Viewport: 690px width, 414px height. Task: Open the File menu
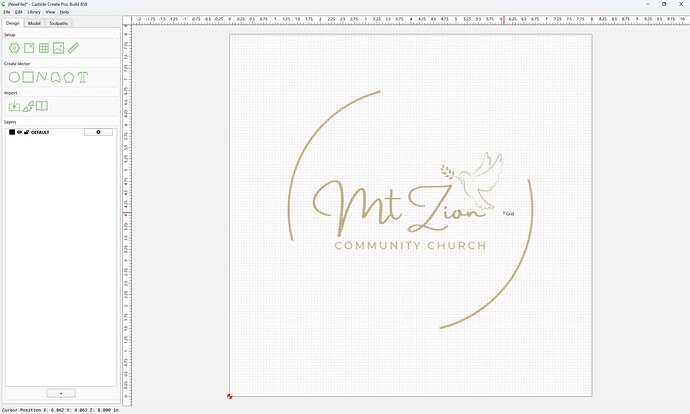pos(7,12)
